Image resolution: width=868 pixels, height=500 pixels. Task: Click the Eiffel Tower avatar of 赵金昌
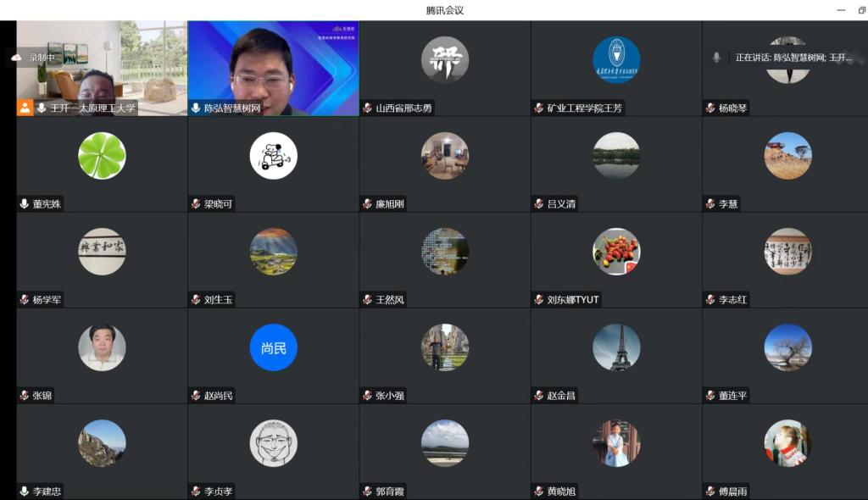pos(616,347)
